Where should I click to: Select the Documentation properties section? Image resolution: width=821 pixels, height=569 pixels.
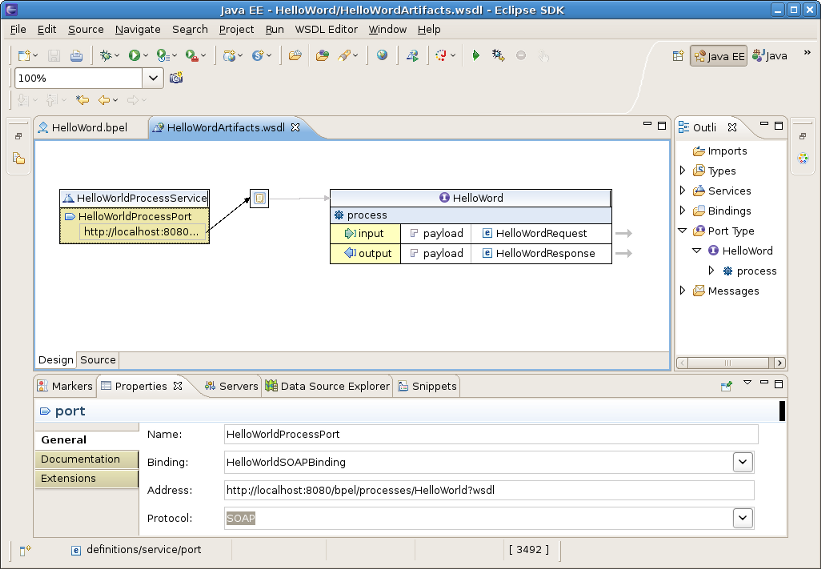pos(87,459)
